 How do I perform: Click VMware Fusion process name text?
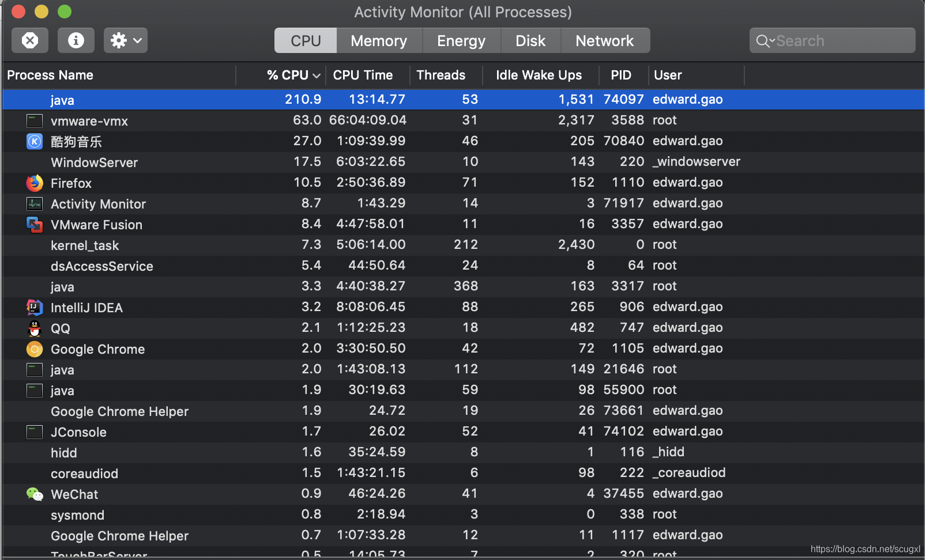point(96,225)
